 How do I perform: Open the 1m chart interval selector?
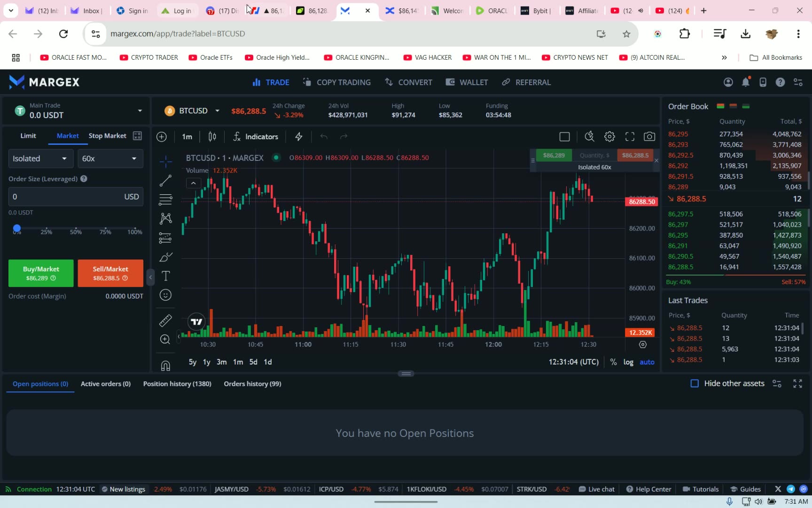click(187, 137)
